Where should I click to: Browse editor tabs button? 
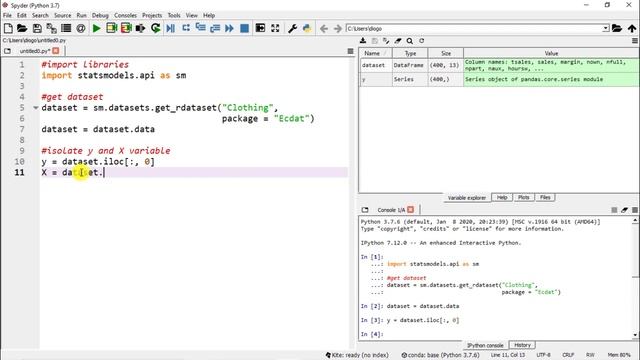[7, 51]
